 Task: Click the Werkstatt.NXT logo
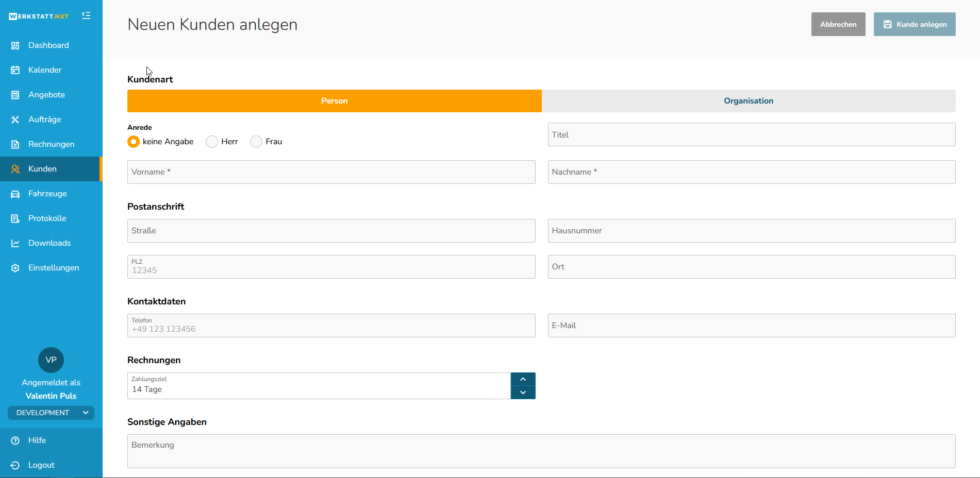(x=39, y=16)
